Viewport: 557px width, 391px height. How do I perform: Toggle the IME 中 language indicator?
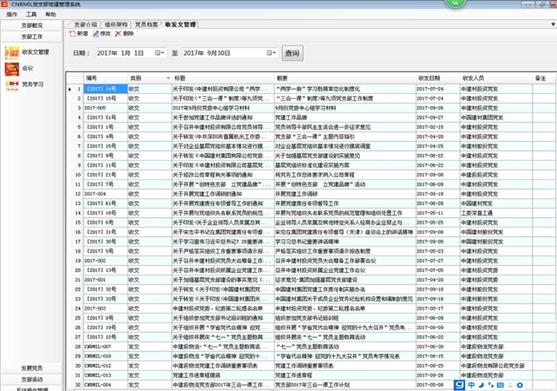tap(471, 385)
